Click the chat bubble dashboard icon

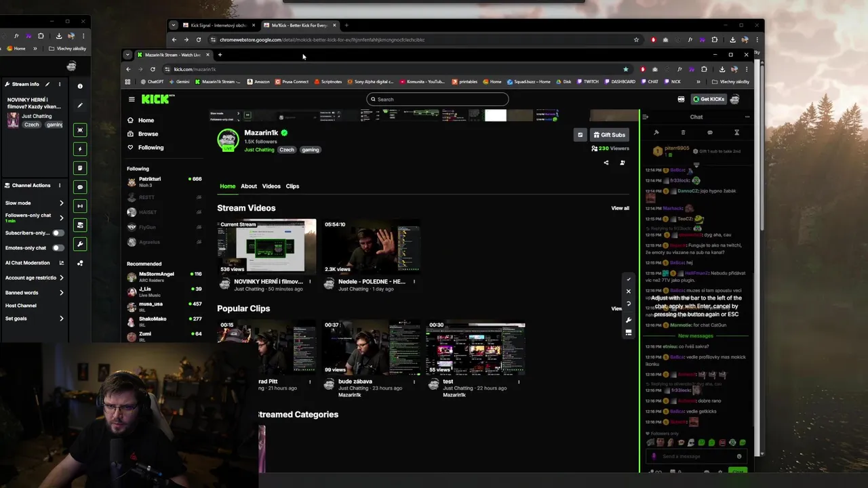[80, 187]
